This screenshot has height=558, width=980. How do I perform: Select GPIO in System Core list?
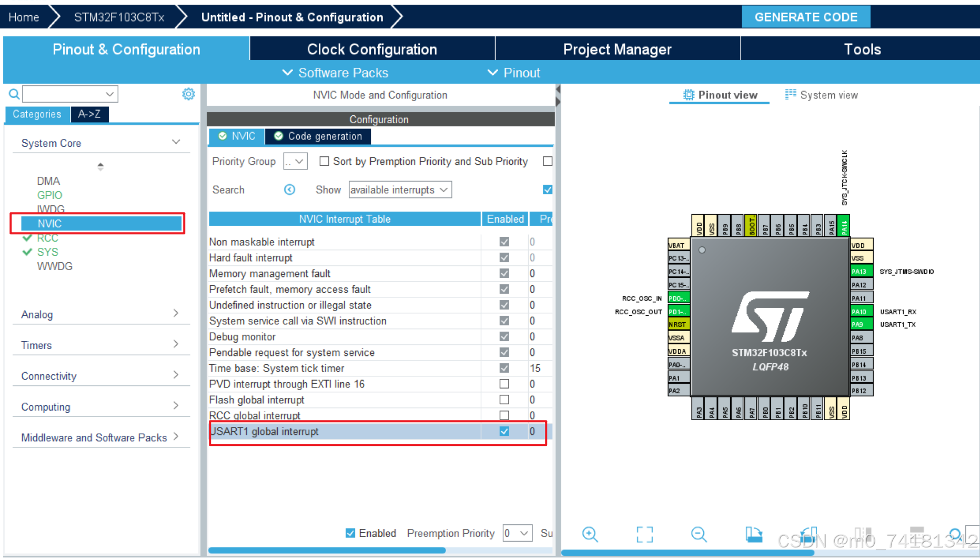click(x=49, y=195)
